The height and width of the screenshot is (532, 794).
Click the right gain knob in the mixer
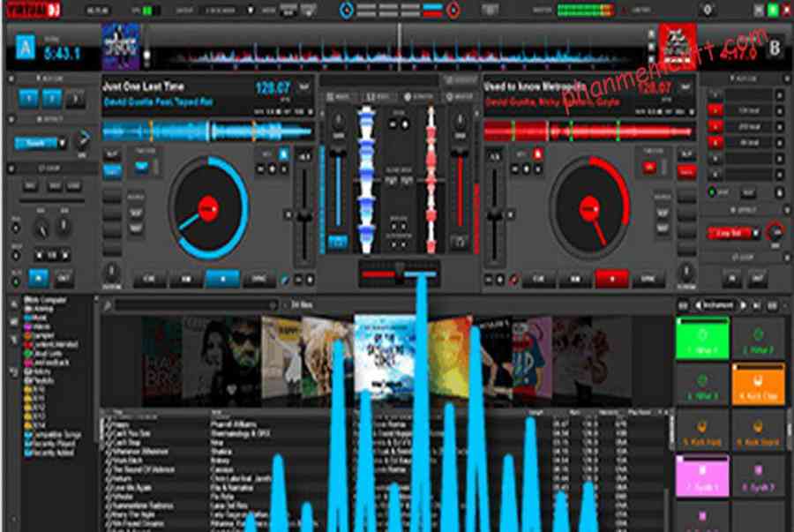(460, 121)
